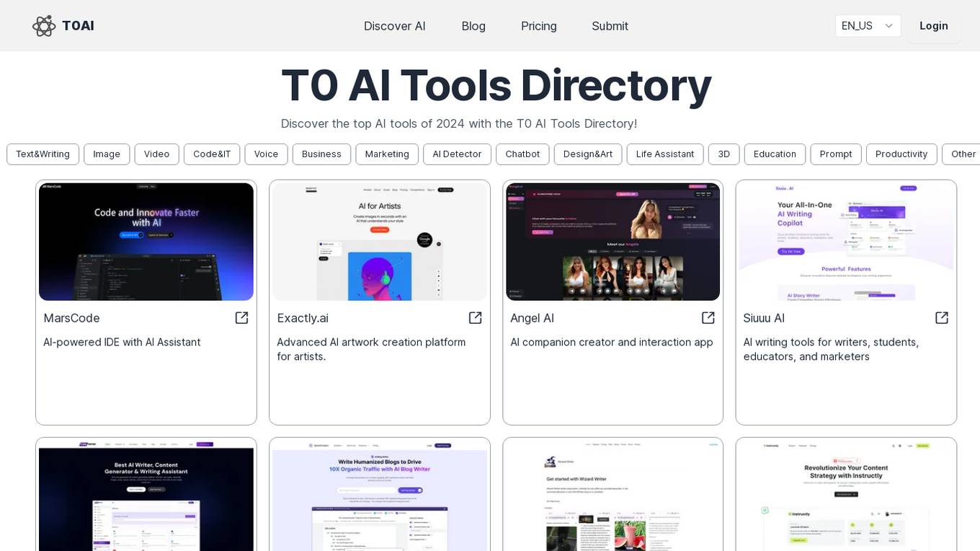Filter by Text&Writing category

coord(43,154)
